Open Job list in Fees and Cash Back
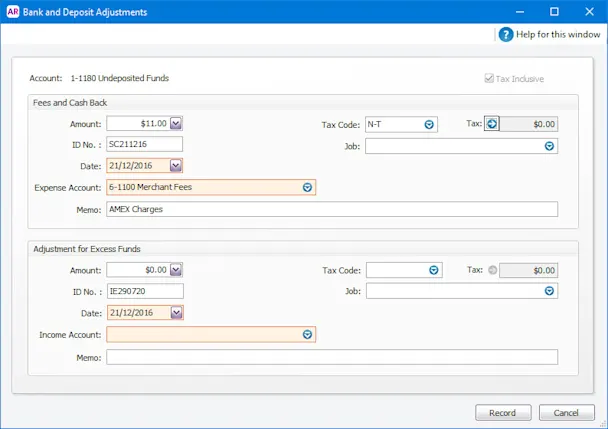 [549, 146]
